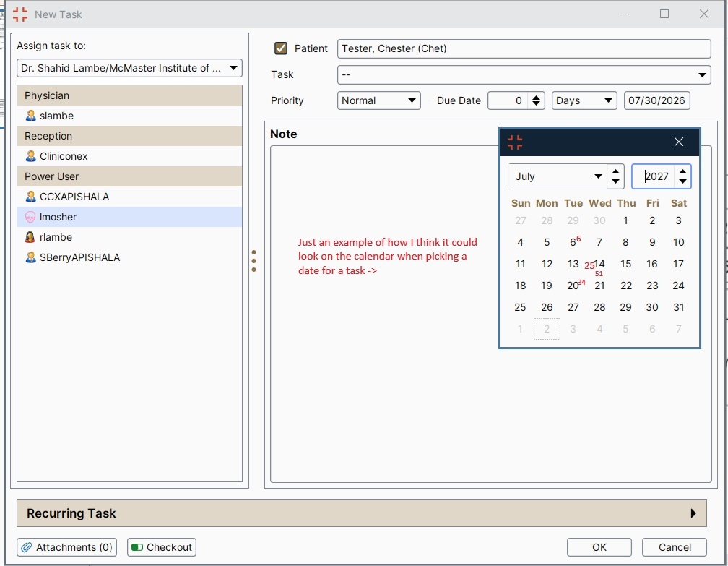Click the Reception group header
The width and height of the screenshot is (728, 566).
point(129,136)
